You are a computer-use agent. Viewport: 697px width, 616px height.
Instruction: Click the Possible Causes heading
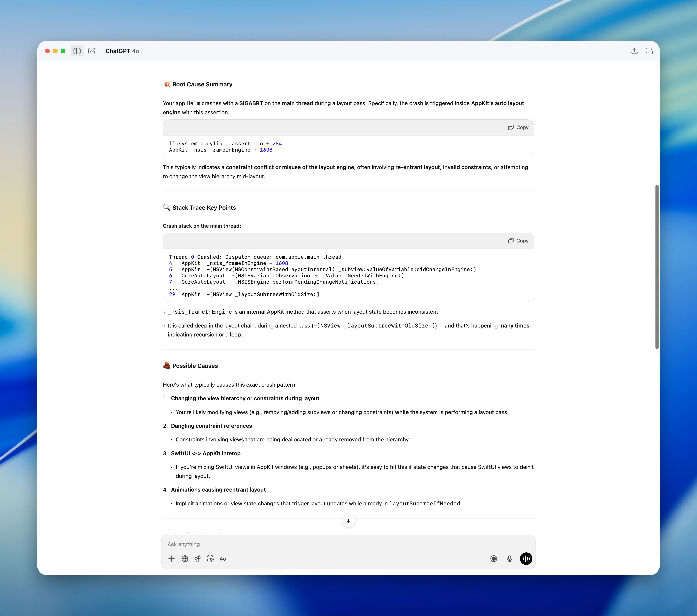[195, 366]
